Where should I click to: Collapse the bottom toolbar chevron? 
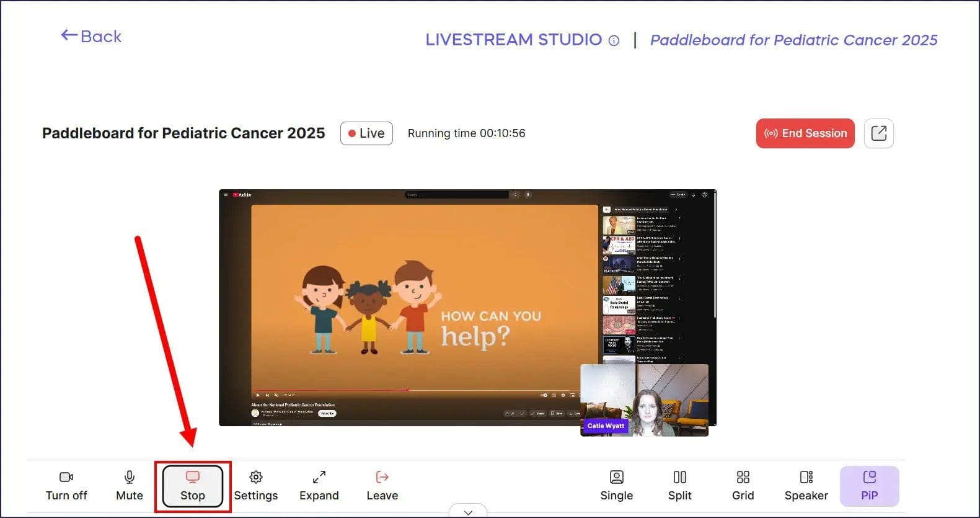[x=468, y=512]
